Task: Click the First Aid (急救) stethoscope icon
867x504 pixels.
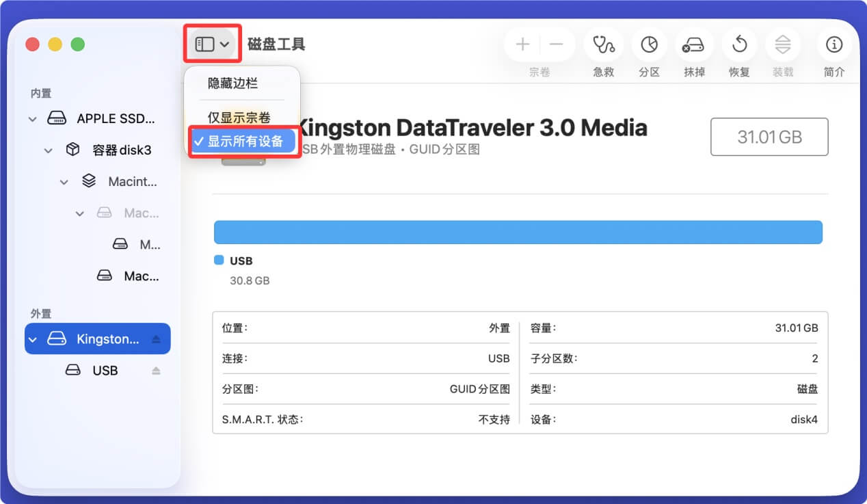Action: (x=603, y=45)
